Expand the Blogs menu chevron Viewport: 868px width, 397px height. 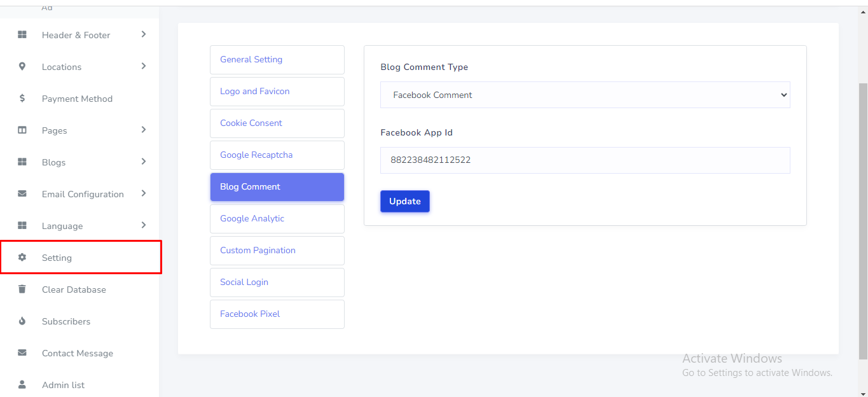pyautogui.click(x=144, y=162)
